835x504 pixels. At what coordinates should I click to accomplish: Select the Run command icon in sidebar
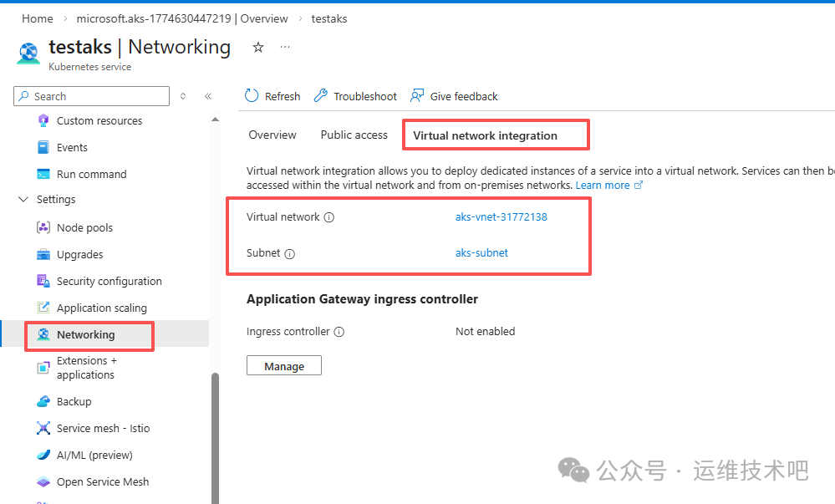coord(43,173)
